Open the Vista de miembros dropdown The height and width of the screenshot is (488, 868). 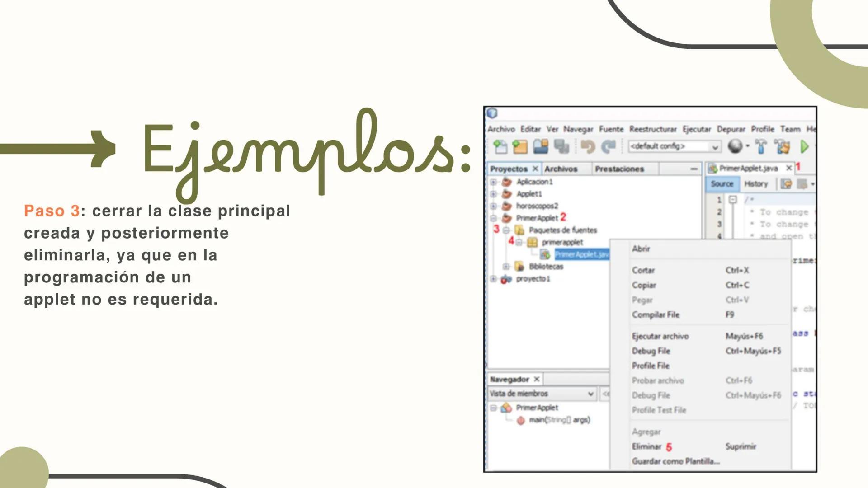pos(591,394)
